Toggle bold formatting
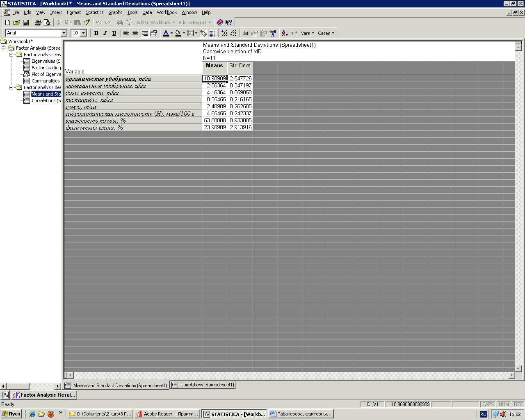The width and height of the screenshot is (525, 420). pyautogui.click(x=96, y=33)
